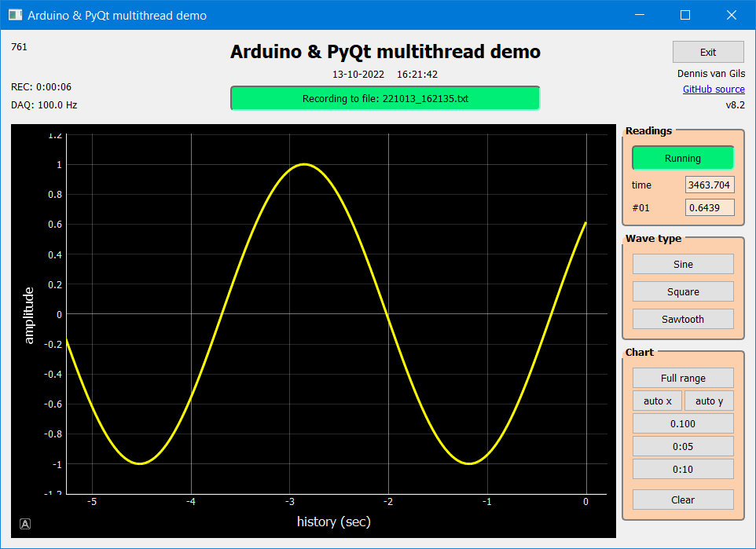Set chart history to 0:05
756x549 pixels.
(683, 446)
